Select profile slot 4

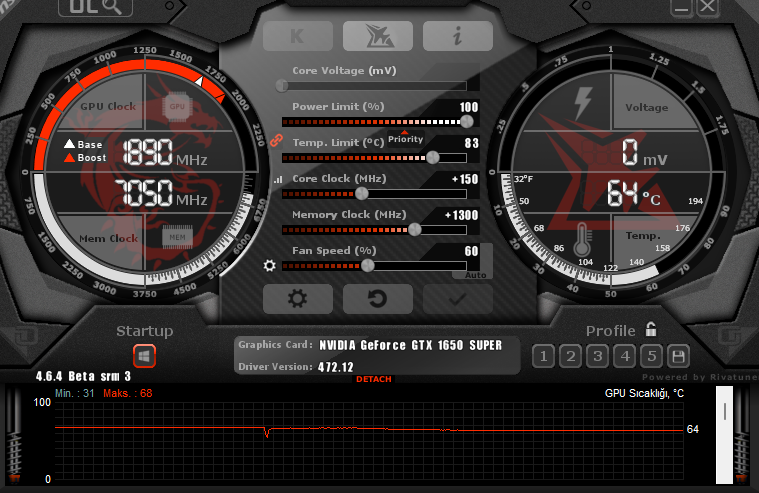(625, 356)
